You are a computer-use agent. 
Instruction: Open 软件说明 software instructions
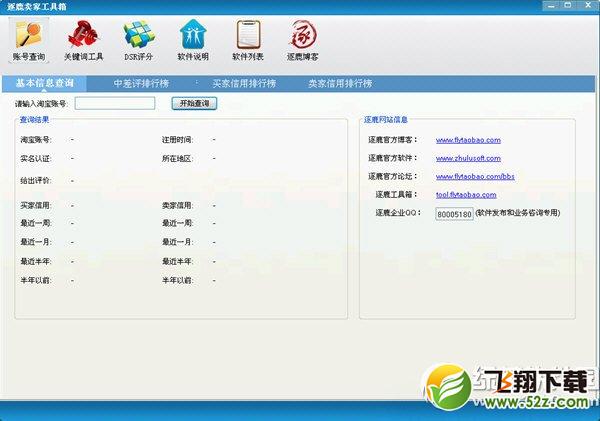[193, 41]
